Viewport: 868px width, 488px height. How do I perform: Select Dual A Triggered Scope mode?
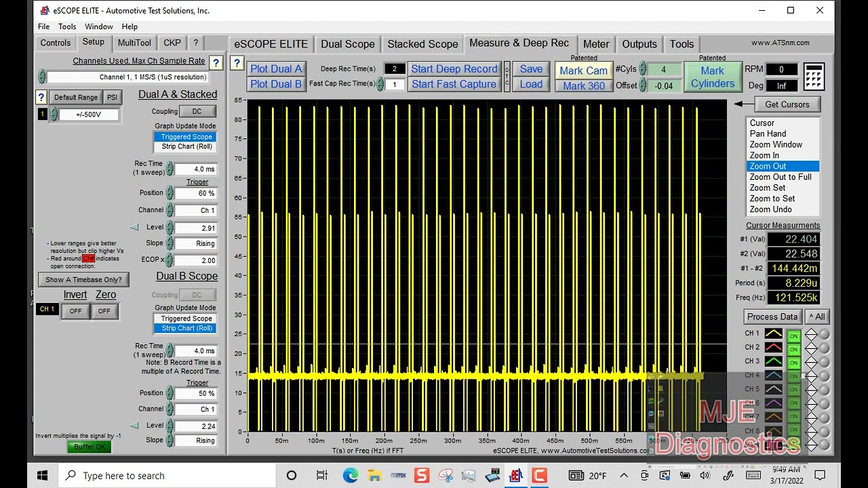[x=186, y=137]
